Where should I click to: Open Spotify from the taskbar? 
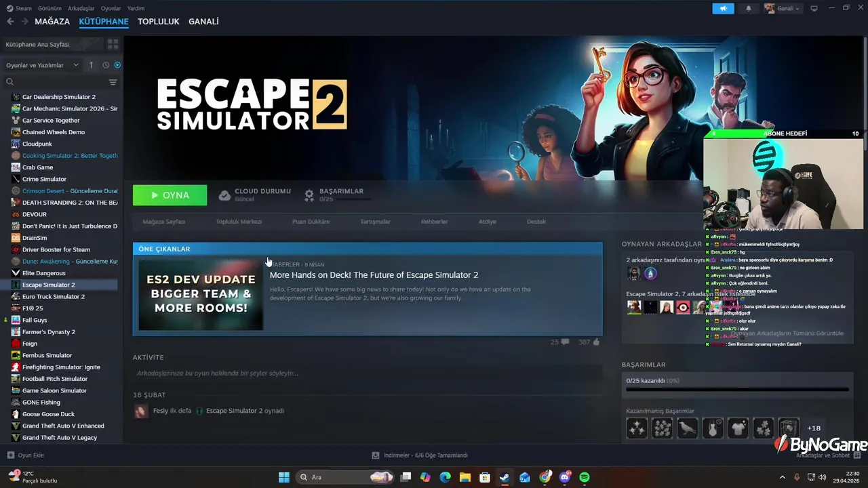pyautogui.click(x=585, y=477)
